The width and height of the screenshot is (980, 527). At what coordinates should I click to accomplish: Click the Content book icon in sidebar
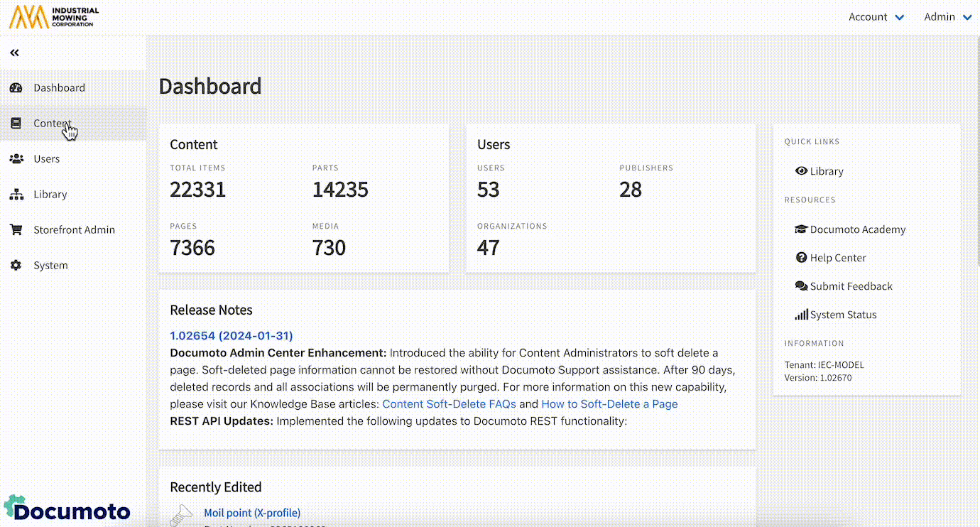click(x=16, y=124)
